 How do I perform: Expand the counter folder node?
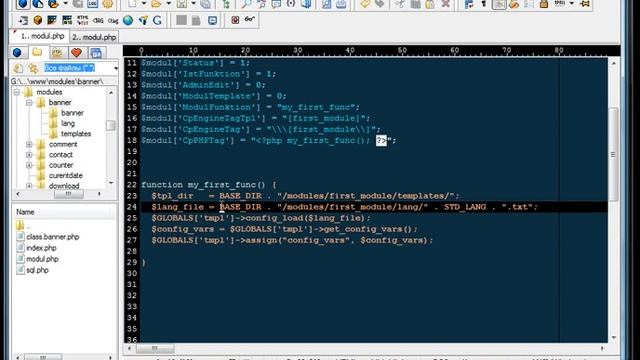29,165
